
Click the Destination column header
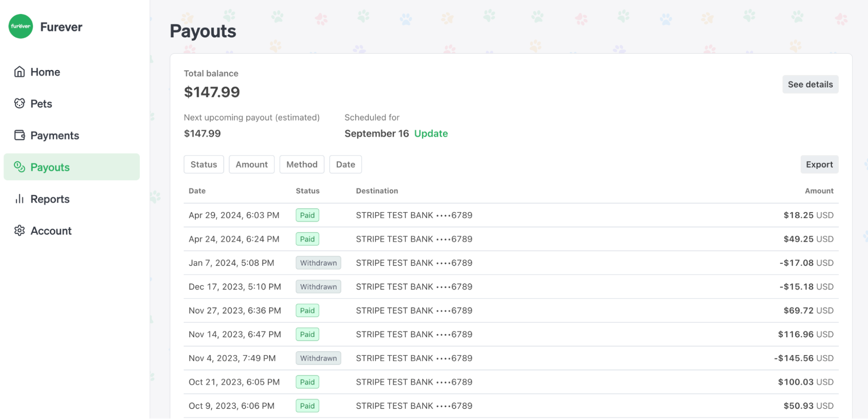click(377, 191)
